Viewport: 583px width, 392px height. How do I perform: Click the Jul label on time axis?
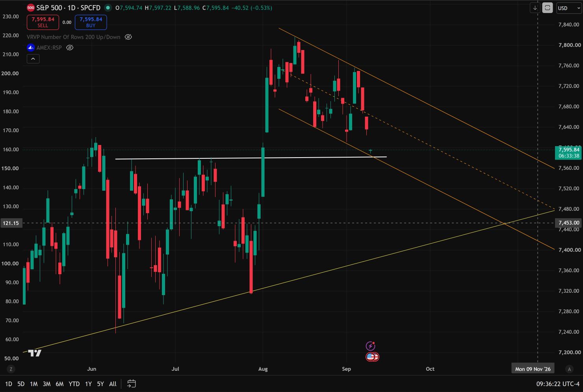pyautogui.click(x=175, y=369)
